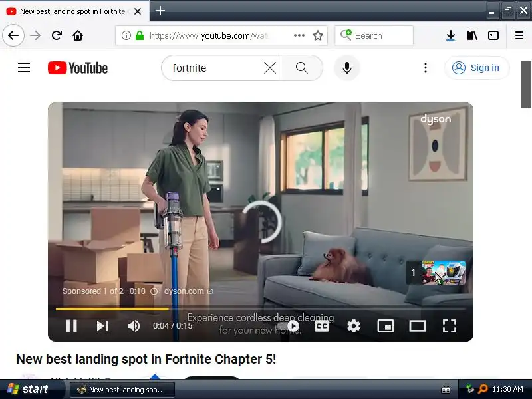The image size is (532, 399).
Task: Toggle closed captions CC button
Action: [x=322, y=326]
